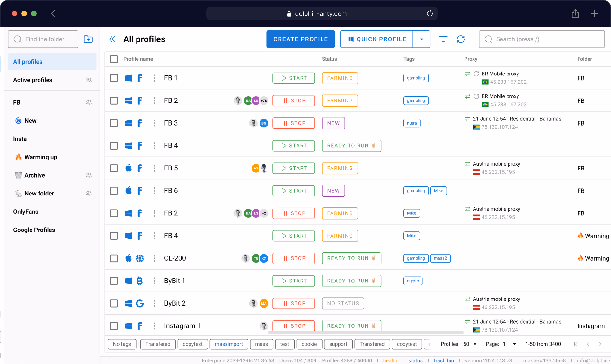This screenshot has width=611, height=364.
Task: Open the Google Profiles folder
Action: [34, 230]
